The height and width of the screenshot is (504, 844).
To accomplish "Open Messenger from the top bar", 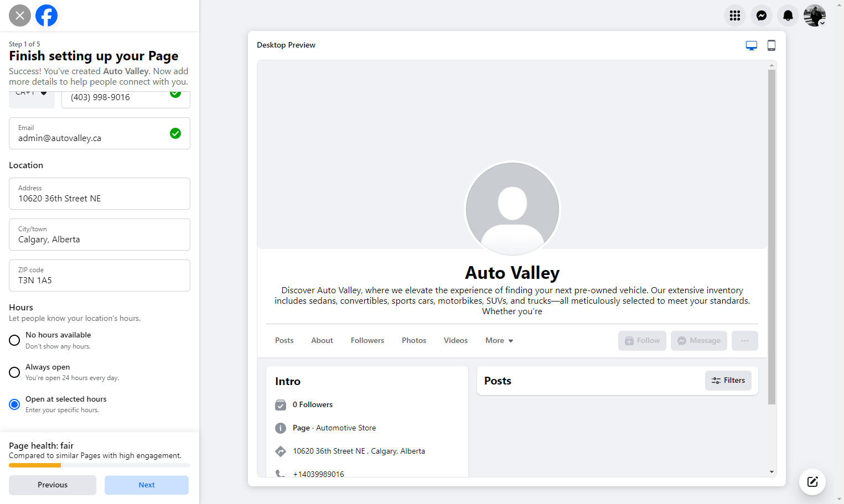I will click(x=762, y=15).
